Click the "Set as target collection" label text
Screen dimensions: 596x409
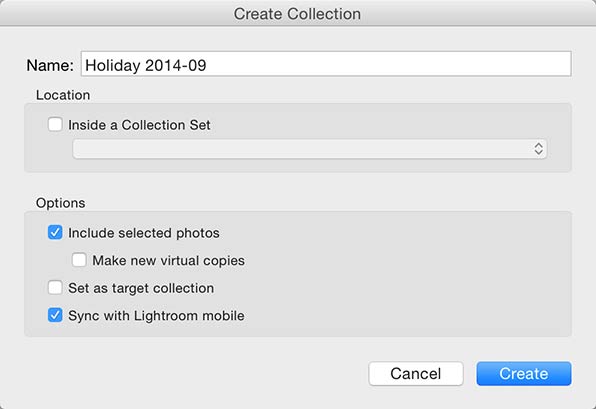[141, 289]
